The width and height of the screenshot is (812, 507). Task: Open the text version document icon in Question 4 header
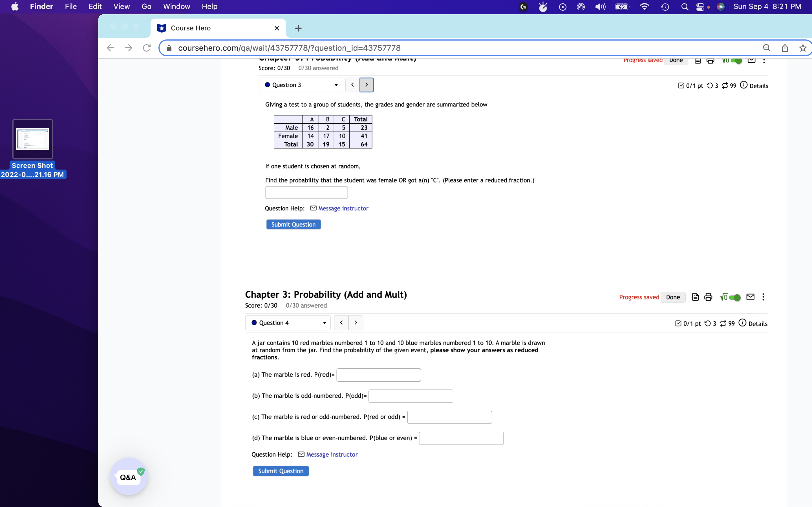coord(695,297)
